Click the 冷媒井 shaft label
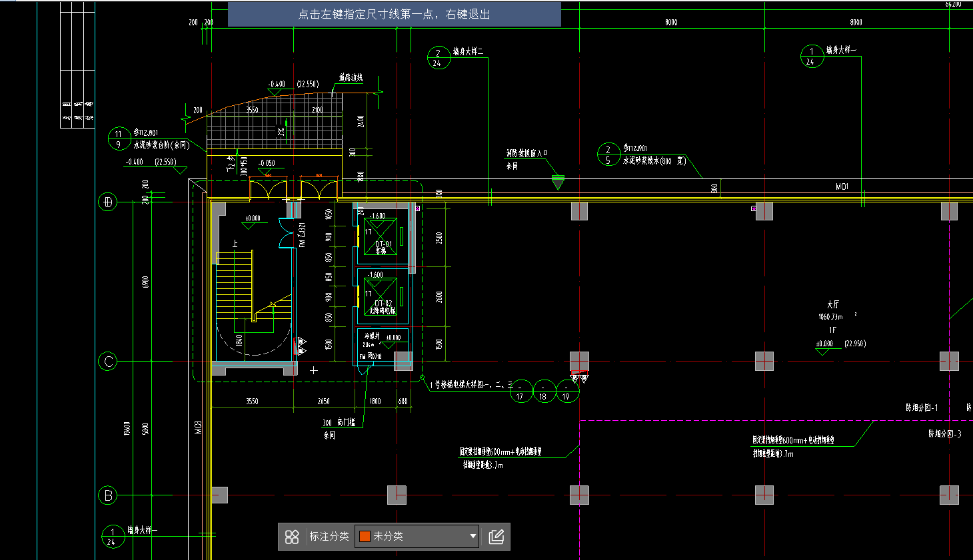973x560 pixels. [372, 336]
